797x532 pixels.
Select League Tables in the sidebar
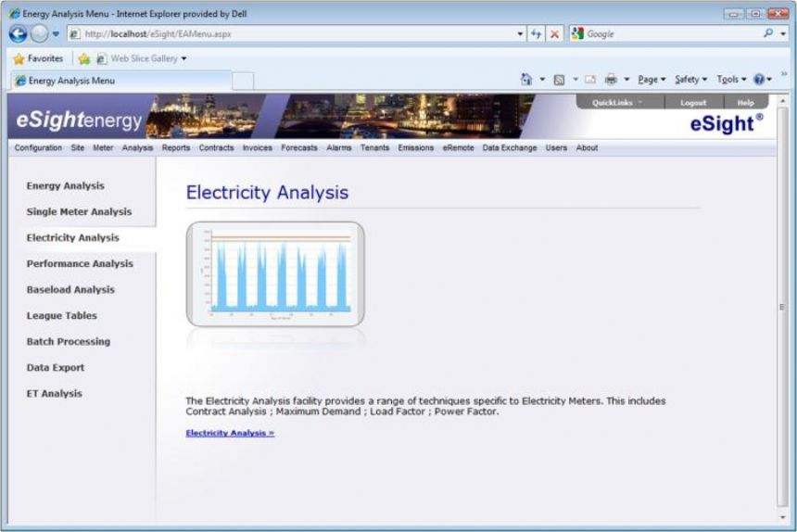[61, 315]
